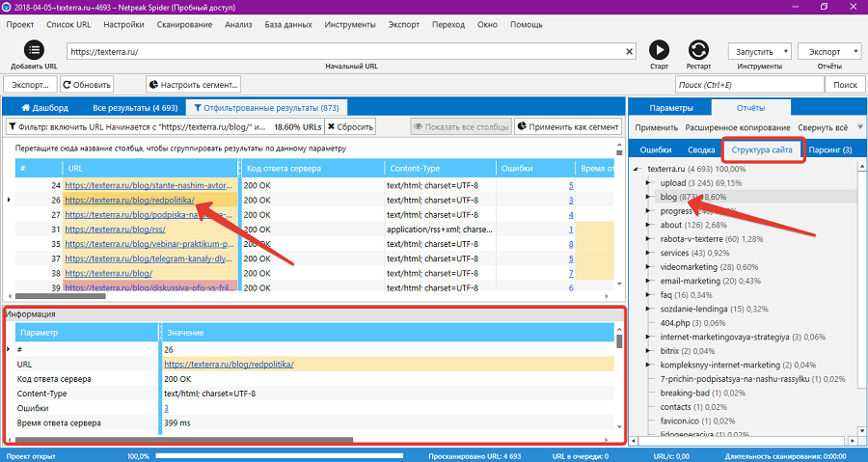Click the Экспорт... button below the toolbar
Screen dimensions: 868x462
point(31,85)
